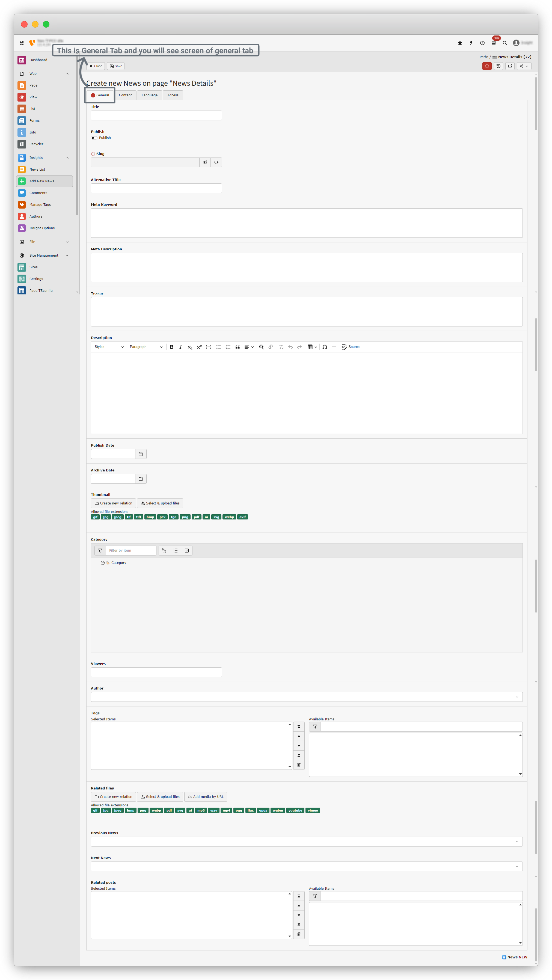552x980 pixels.
Task: Collapse the Insights menu group
Action: (x=67, y=158)
